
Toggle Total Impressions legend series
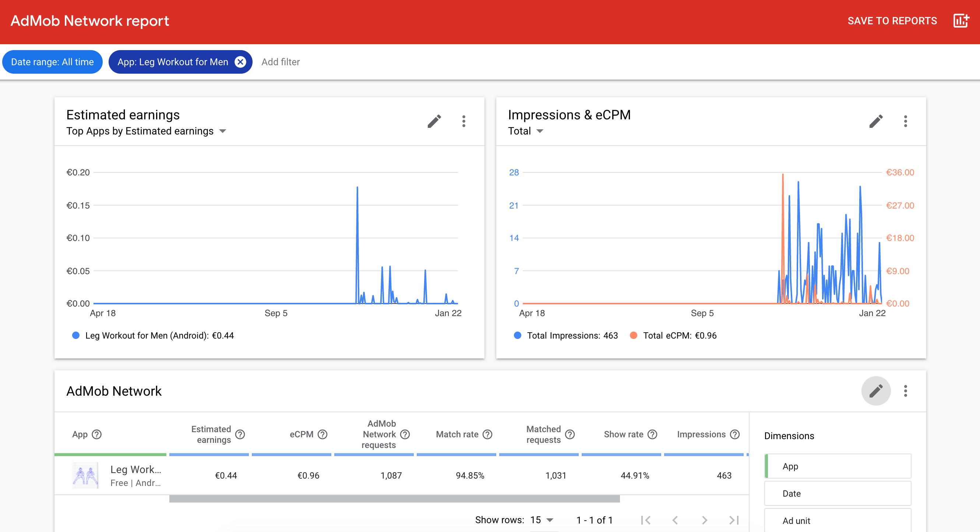[566, 335]
